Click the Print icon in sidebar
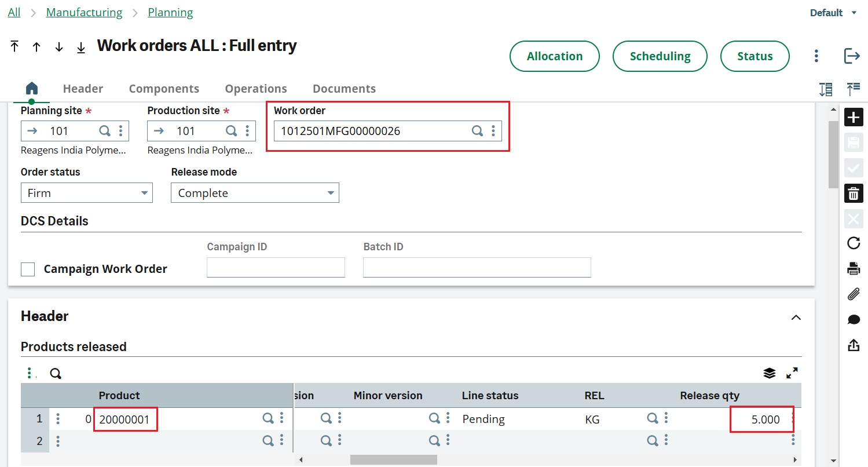Image resolution: width=868 pixels, height=467 pixels. click(x=854, y=269)
